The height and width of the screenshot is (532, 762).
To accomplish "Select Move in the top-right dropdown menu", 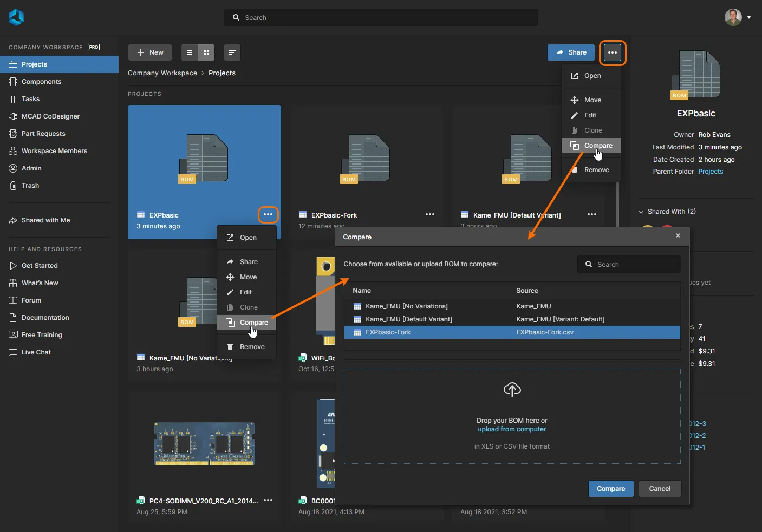I will [592, 100].
